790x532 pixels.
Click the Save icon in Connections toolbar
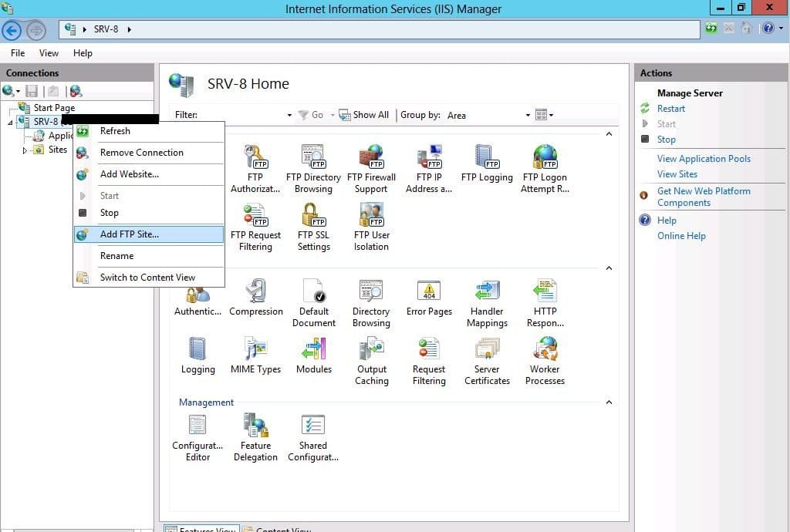32,91
